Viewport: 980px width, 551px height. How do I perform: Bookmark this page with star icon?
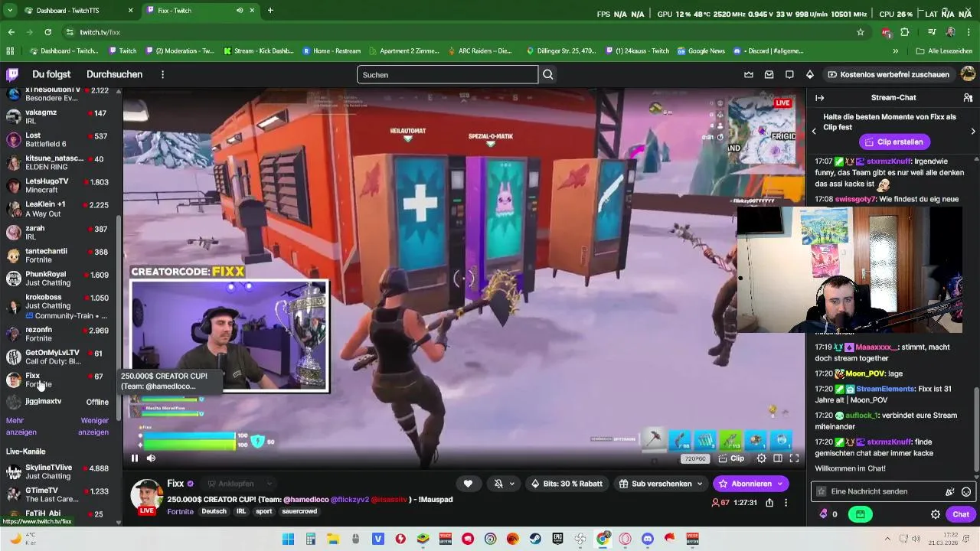point(861,32)
